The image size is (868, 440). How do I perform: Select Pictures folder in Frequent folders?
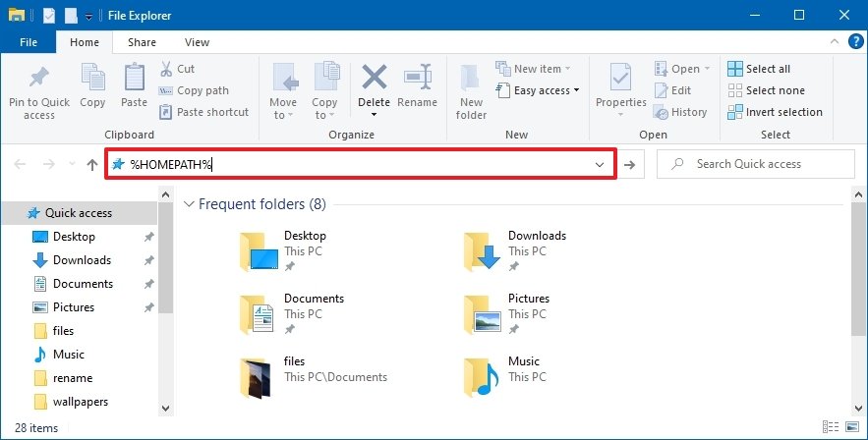(507, 314)
